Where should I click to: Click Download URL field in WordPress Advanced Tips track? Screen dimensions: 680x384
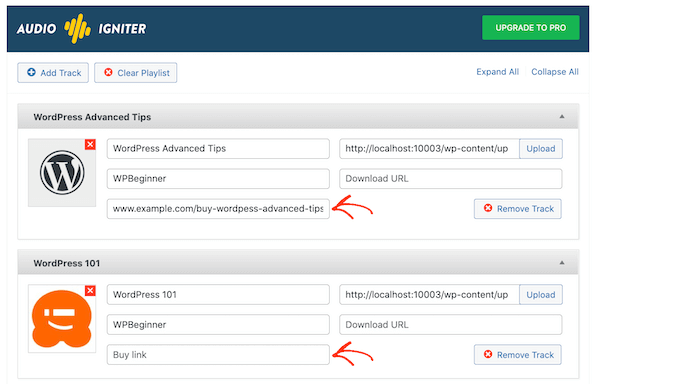[x=451, y=178]
